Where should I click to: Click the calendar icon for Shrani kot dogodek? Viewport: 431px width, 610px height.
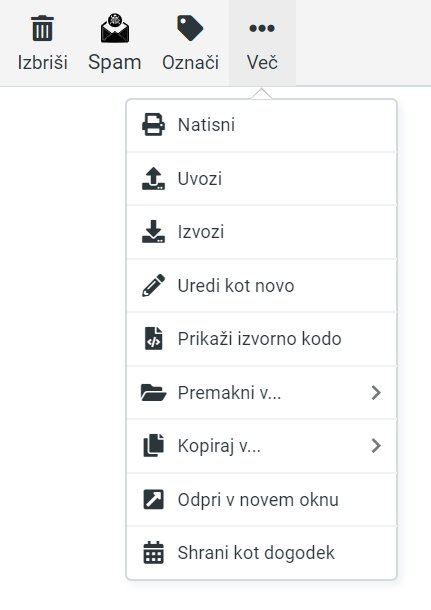coord(153,553)
